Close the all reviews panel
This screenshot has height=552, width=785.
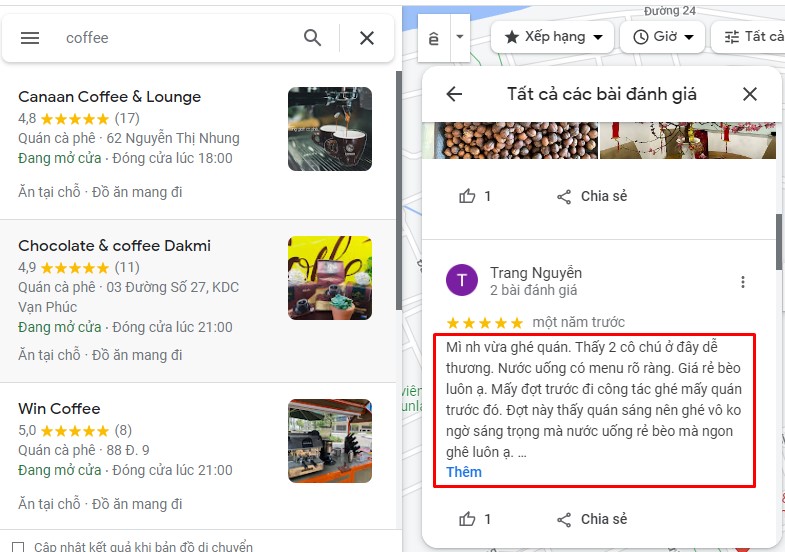pyautogui.click(x=750, y=94)
